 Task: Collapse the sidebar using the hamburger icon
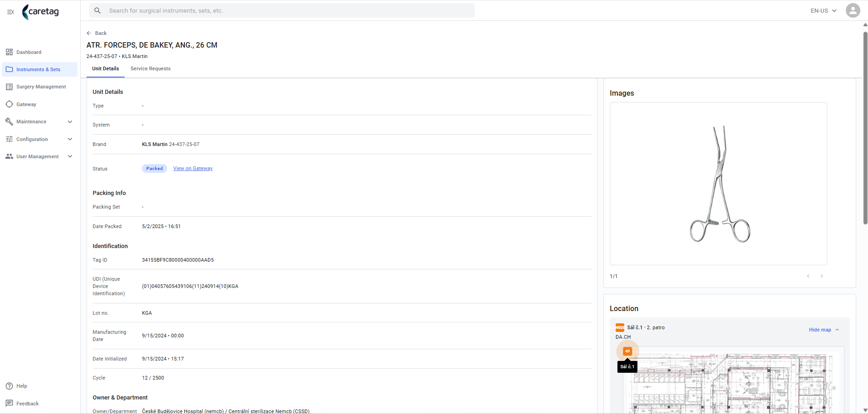tap(10, 12)
